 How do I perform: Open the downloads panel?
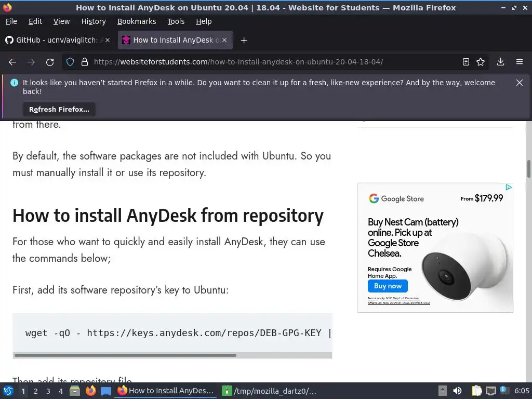pyautogui.click(x=500, y=62)
